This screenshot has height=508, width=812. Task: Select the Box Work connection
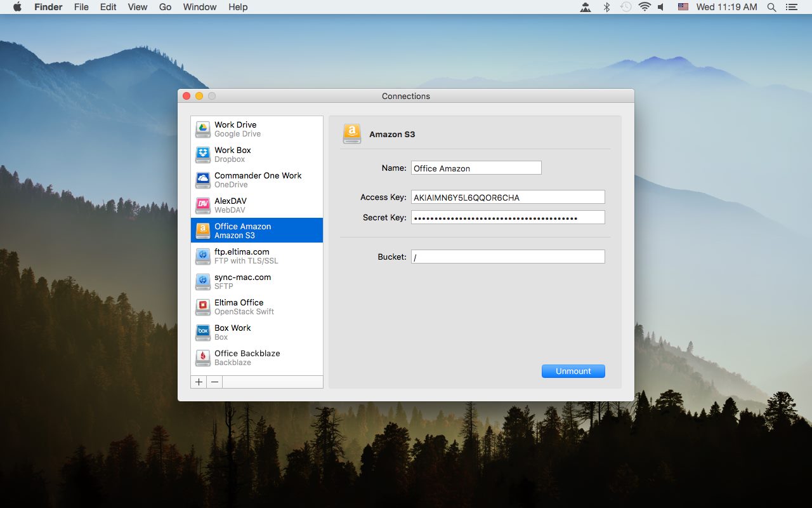(257, 332)
